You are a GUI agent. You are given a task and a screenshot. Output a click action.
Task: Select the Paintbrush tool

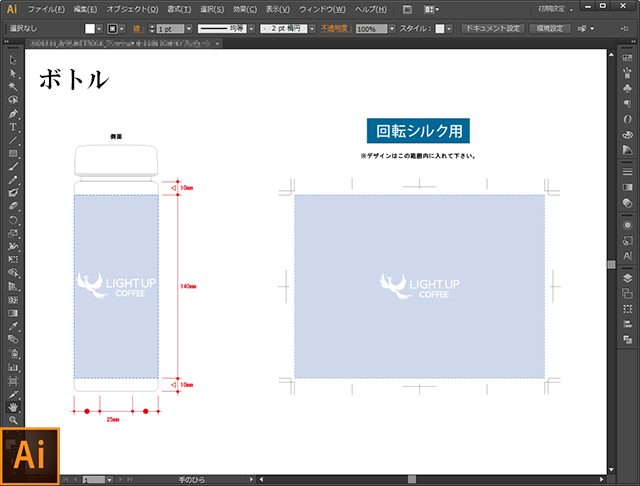pos(13,166)
